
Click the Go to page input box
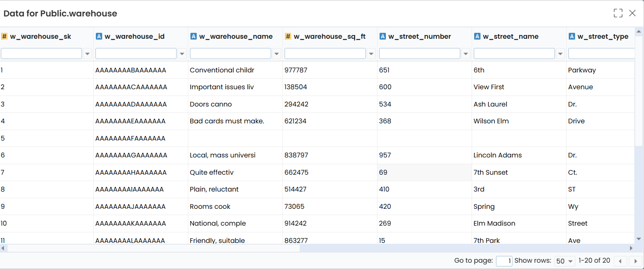(x=504, y=261)
